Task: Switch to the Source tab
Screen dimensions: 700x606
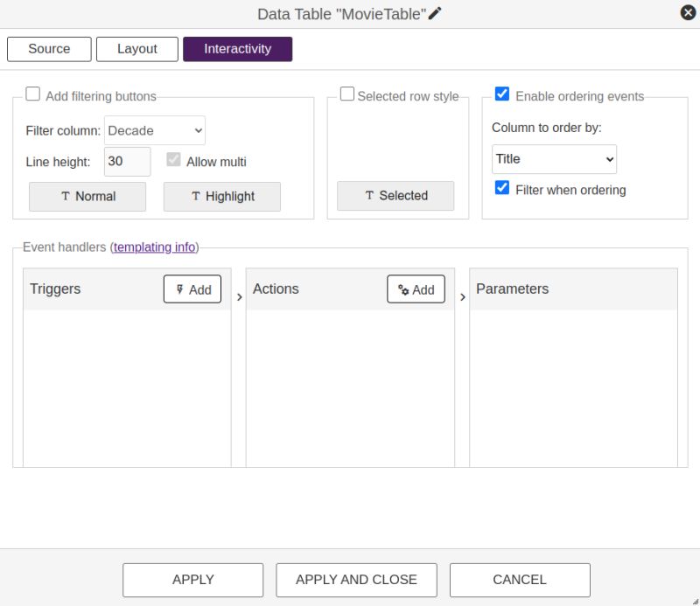Action: (x=49, y=49)
